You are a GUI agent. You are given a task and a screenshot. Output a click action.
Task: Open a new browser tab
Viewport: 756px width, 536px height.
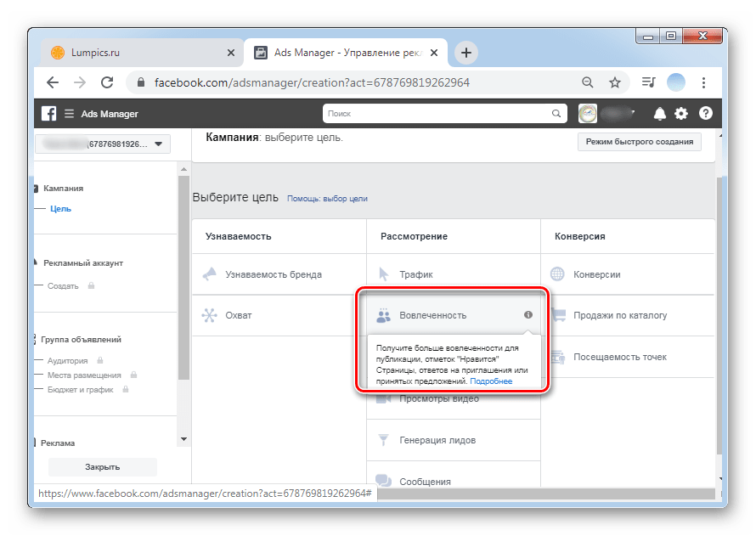point(465,53)
